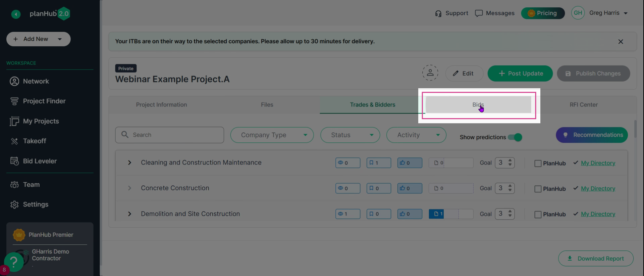Open Recommendations button
644x276 pixels.
(x=592, y=135)
